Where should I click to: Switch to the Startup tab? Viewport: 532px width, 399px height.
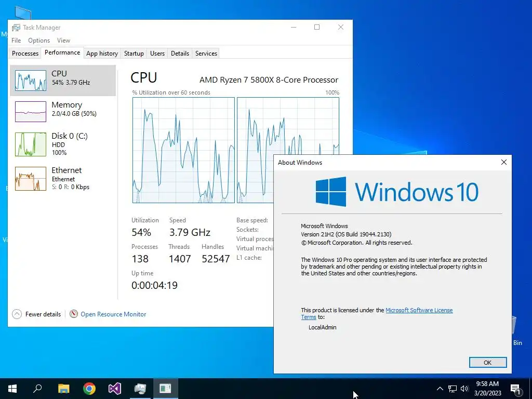134,54
